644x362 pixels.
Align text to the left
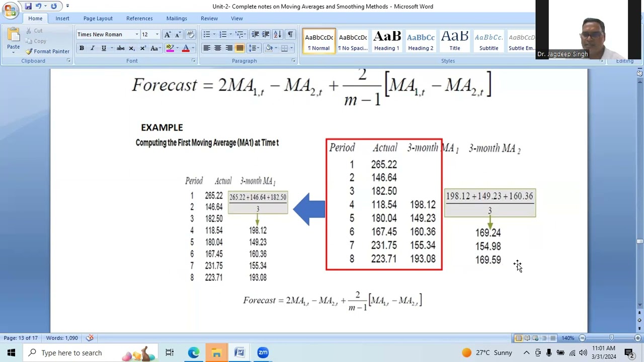pos(207,48)
